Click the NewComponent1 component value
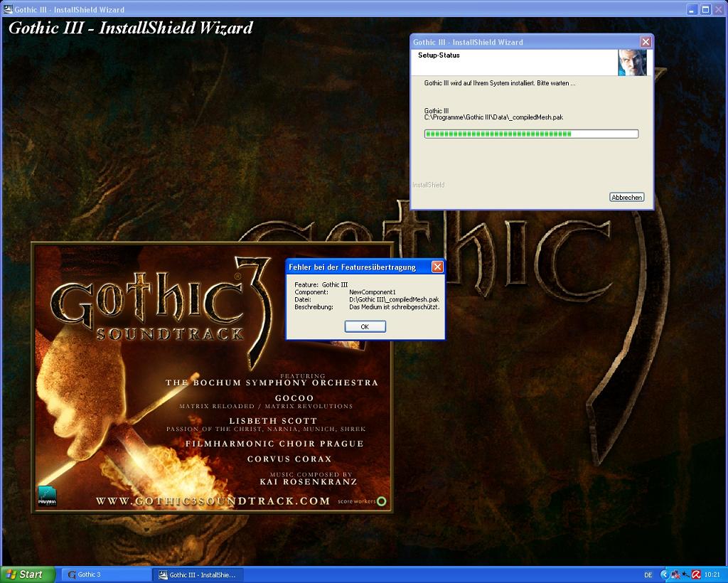The width and height of the screenshot is (728, 583). click(373, 292)
